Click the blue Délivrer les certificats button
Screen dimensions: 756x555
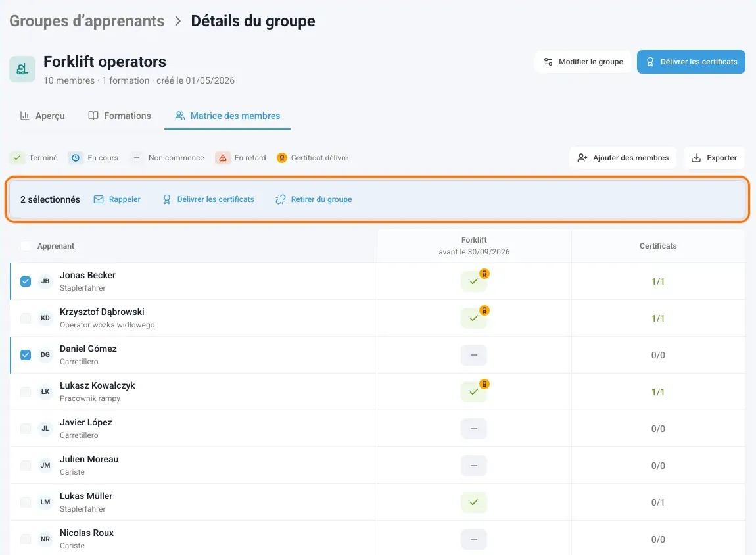691,62
